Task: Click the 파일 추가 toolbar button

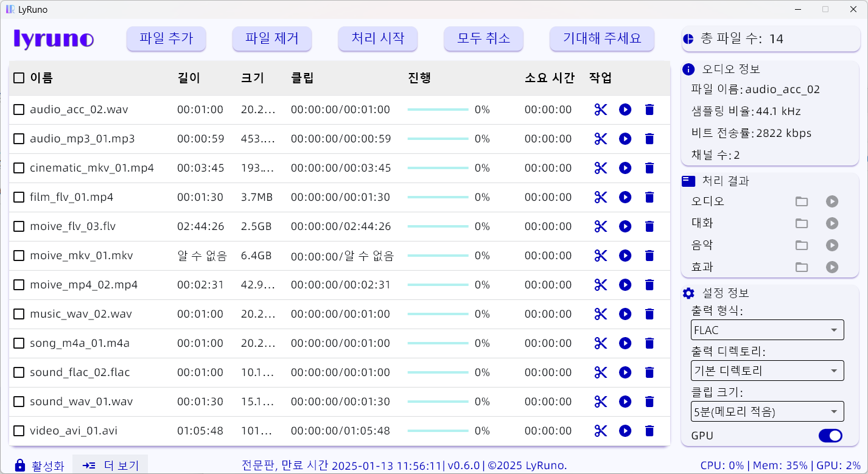Action: (x=166, y=38)
